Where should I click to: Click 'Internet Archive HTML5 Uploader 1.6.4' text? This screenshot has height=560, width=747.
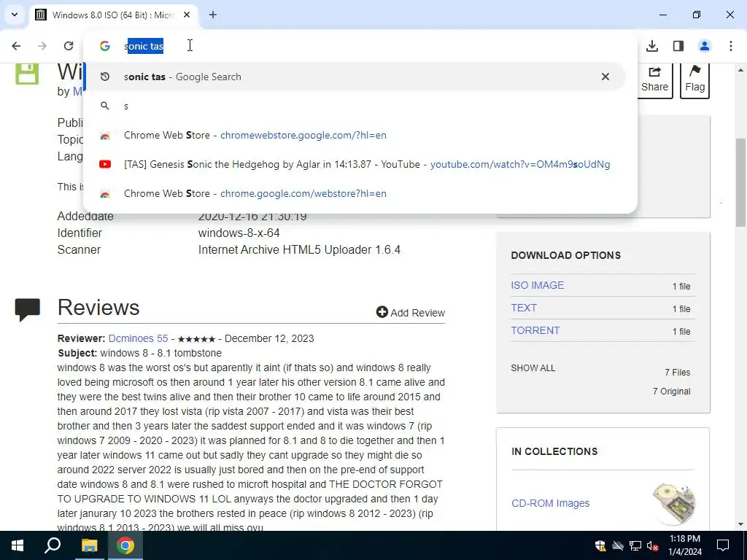coord(299,249)
